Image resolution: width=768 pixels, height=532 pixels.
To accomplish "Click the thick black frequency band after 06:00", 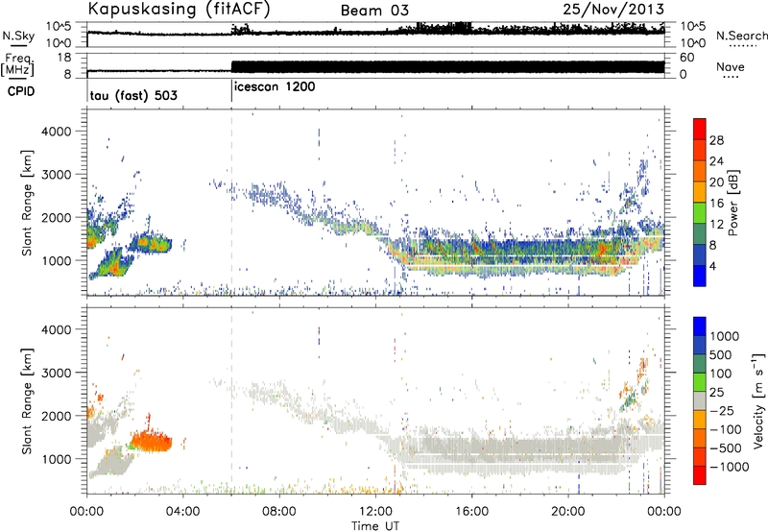I will 447,67.
